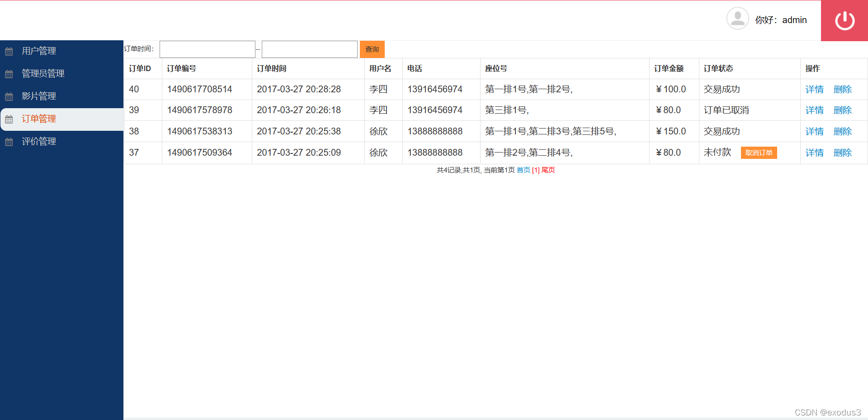Image resolution: width=868 pixels, height=420 pixels.
Task: Click order number 1490617538313
Action: point(199,132)
